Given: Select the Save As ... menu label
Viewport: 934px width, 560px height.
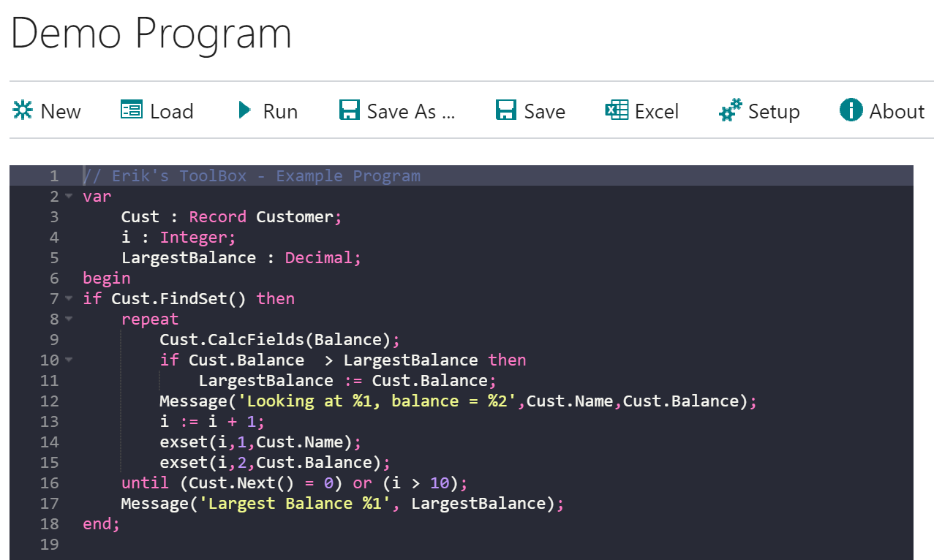Looking at the screenshot, I should tap(411, 112).
